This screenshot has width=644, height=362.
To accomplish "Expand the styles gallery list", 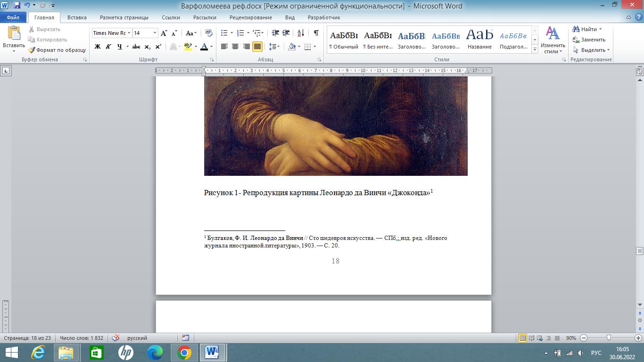I will [535, 49].
